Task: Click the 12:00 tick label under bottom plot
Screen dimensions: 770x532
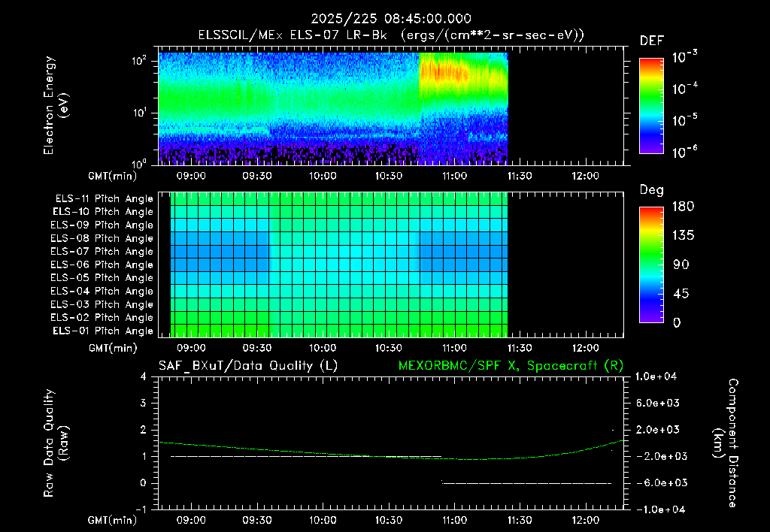Action: pyautogui.click(x=585, y=520)
